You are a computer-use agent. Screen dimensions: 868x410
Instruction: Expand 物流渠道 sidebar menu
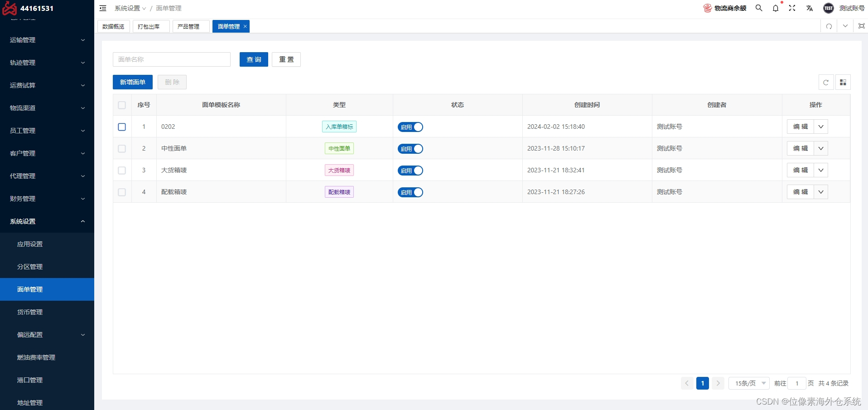pyautogui.click(x=47, y=108)
